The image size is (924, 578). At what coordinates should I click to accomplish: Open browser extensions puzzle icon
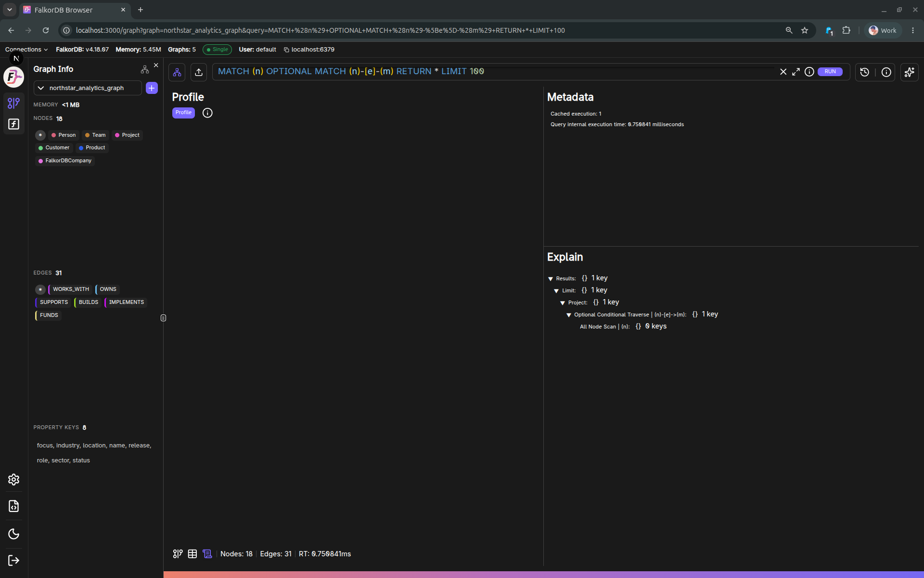pos(847,30)
